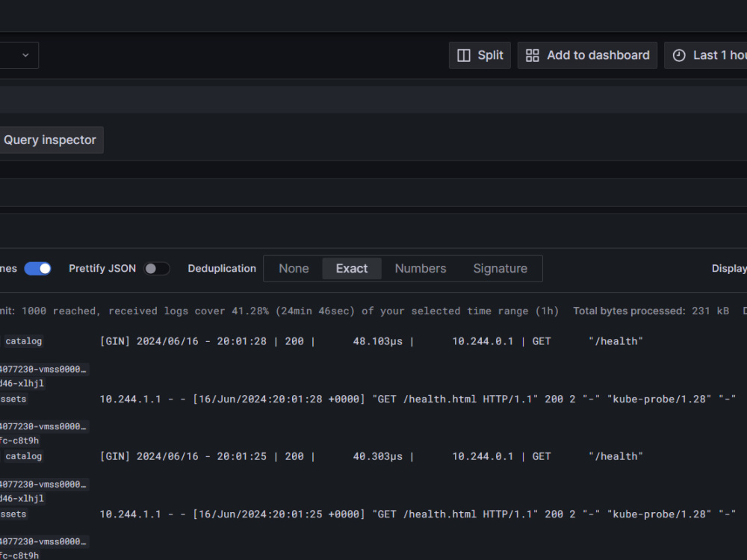The image size is (747, 560).
Task: Click the Total bytes processed: 231 kB text
Action: 651,311
